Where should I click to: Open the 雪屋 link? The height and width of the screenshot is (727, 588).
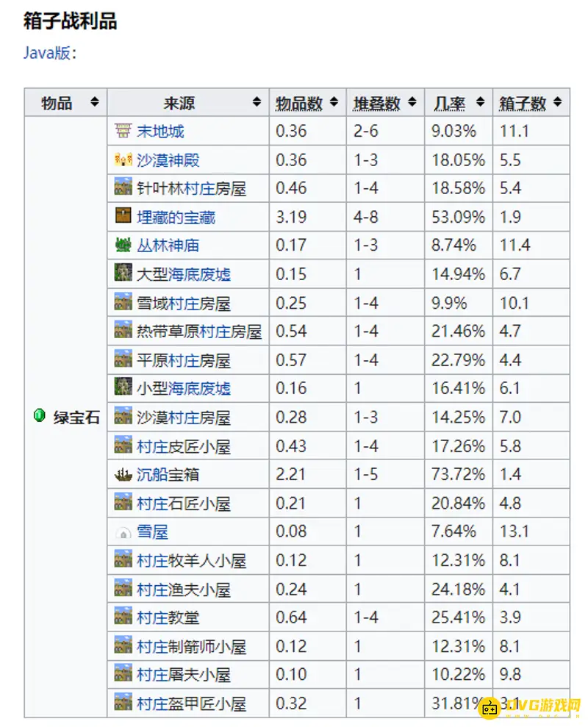point(153,531)
